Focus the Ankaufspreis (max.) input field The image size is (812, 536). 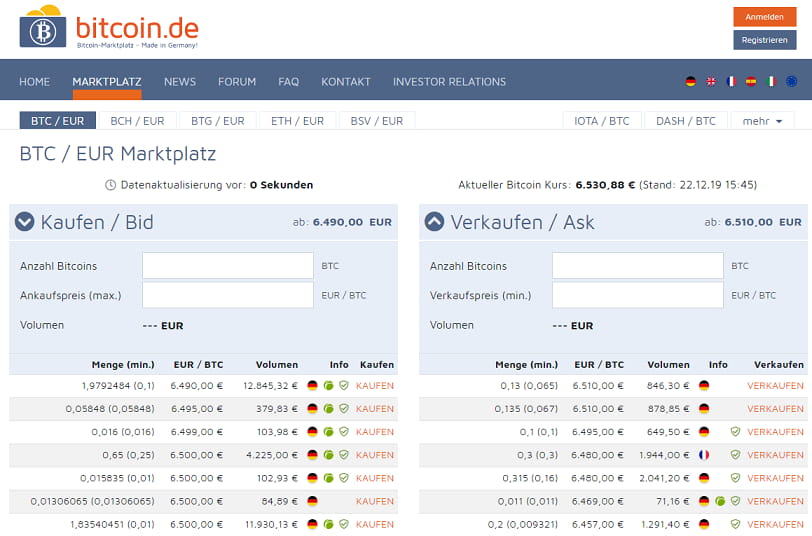point(228,295)
